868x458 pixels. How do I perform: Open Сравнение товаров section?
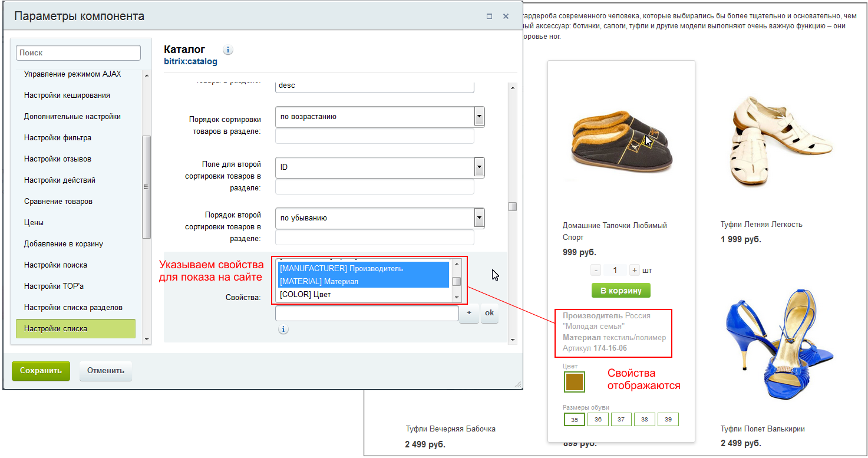point(58,201)
